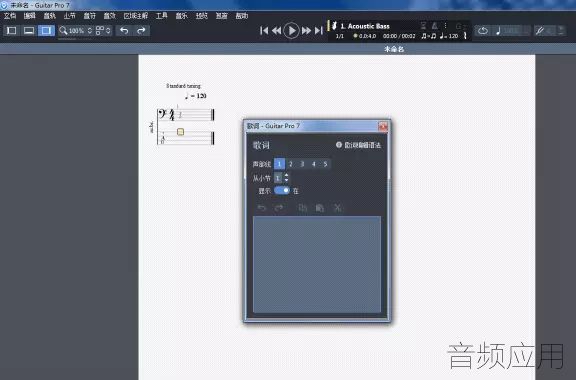Start playback with the play button
The image size is (576, 380).
291,31
